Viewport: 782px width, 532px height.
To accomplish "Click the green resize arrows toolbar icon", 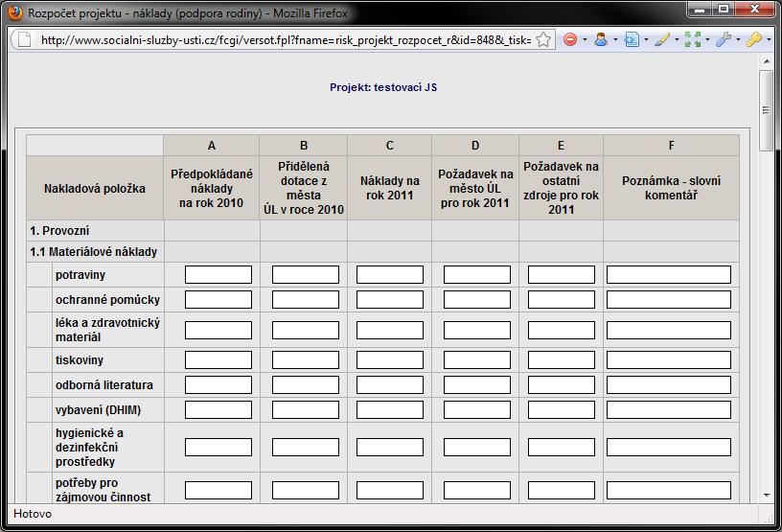I will coord(693,39).
